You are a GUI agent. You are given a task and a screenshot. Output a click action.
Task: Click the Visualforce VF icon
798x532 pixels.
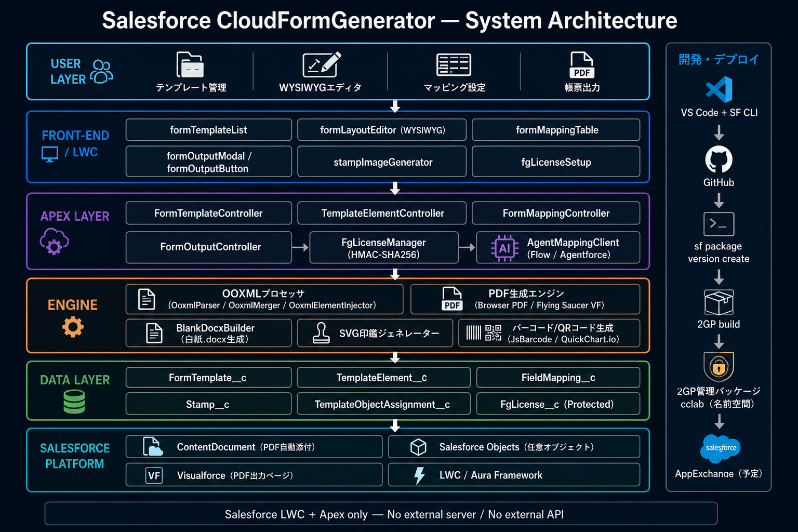point(154,475)
